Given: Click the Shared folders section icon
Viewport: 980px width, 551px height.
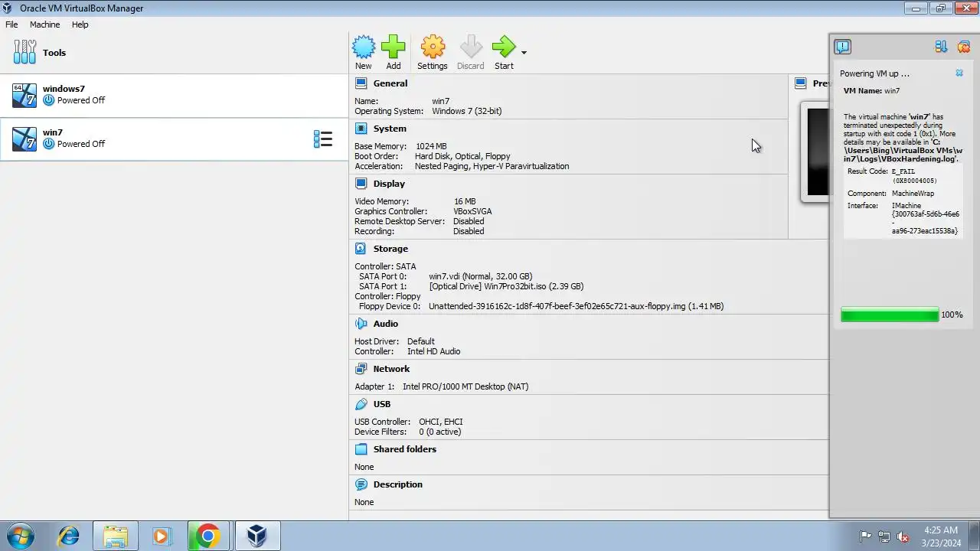Looking at the screenshot, I should coord(361,449).
